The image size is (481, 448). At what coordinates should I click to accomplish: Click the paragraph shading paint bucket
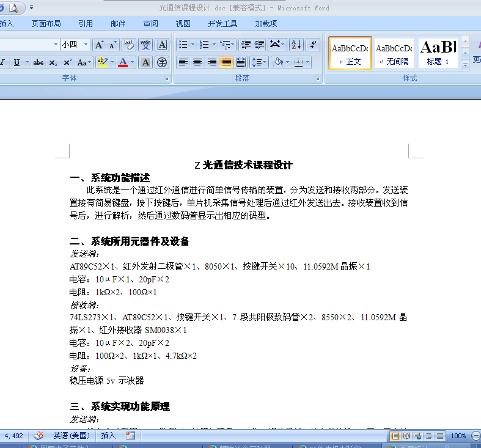[278, 62]
